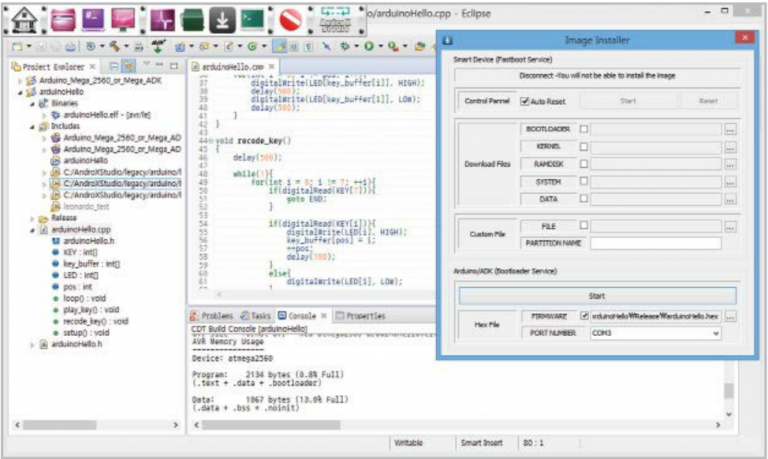Viewport: 768px width, 459px height.
Task: Click the Disconnect button in Image Installer
Action: [597, 75]
